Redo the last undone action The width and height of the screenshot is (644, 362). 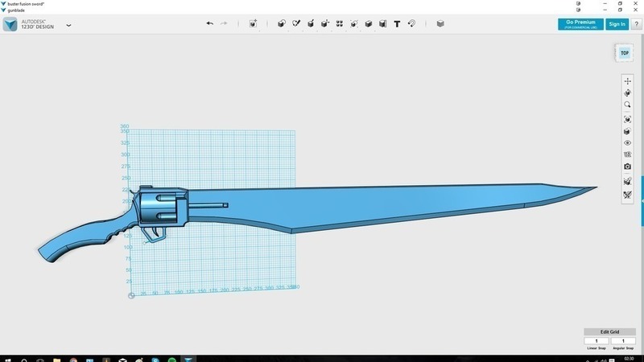pos(224,23)
